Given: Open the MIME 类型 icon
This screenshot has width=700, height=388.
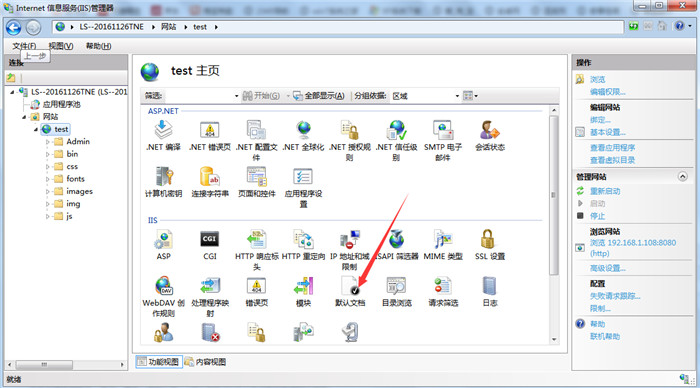Looking at the screenshot, I should (x=443, y=245).
